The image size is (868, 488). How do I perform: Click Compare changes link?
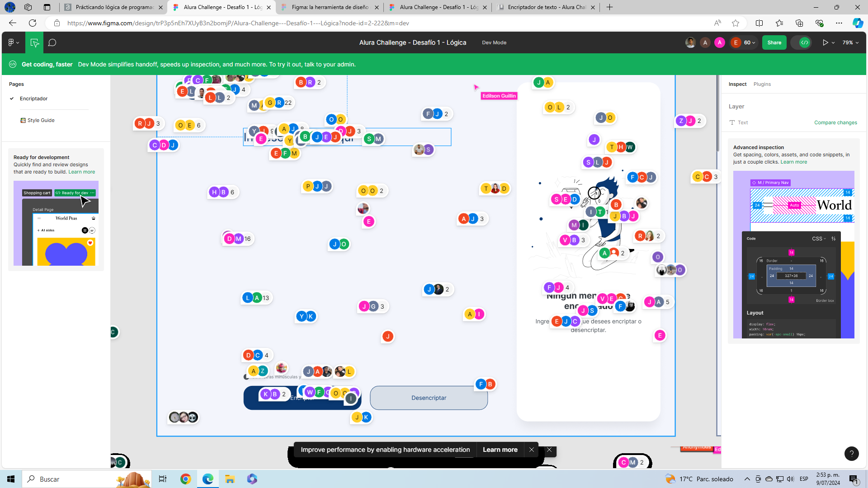(835, 122)
